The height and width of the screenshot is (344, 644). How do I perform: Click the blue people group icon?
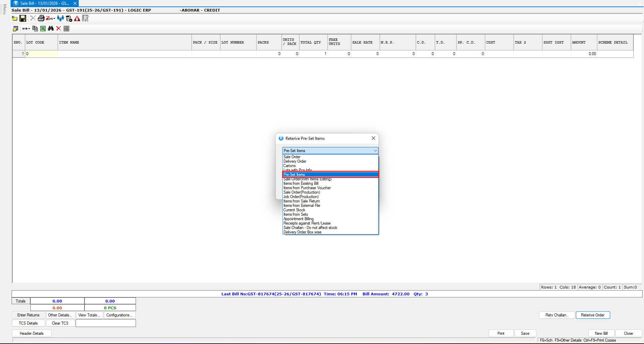tap(61, 18)
